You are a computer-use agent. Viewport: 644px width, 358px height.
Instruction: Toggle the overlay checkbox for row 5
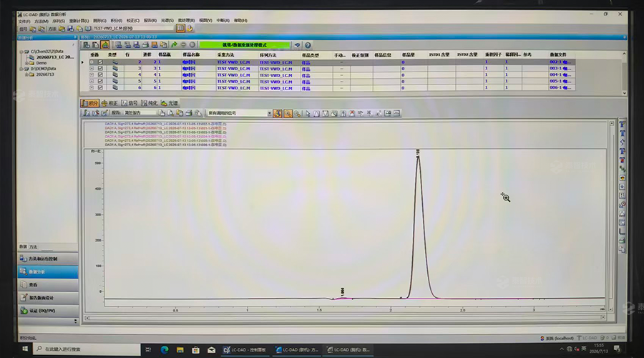[x=100, y=82]
